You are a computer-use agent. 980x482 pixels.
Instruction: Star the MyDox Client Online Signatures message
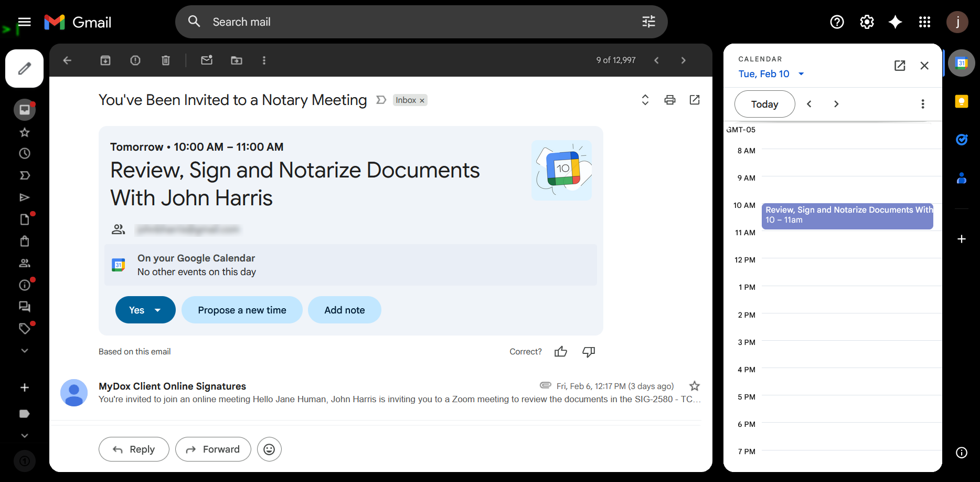pyautogui.click(x=695, y=386)
